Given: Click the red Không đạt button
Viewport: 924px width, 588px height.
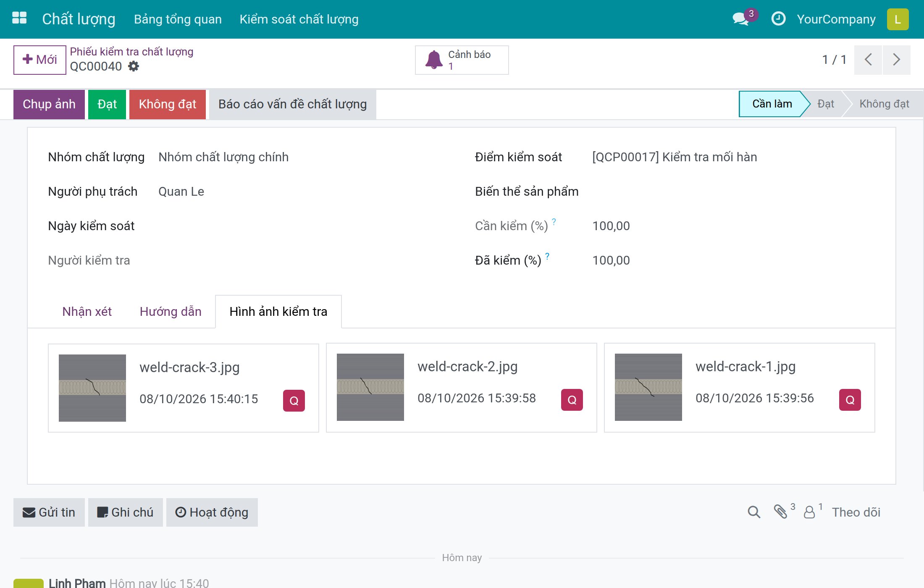Looking at the screenshot, I should (x=167, y=104).
